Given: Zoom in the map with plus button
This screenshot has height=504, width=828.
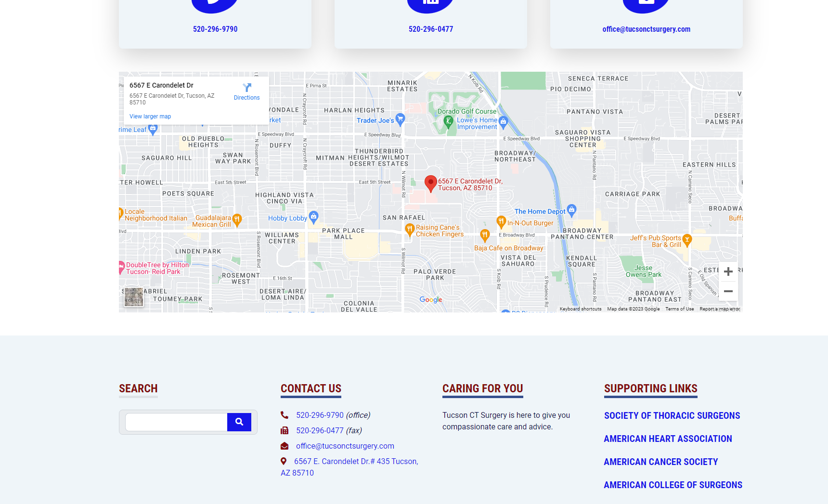Looking at the screenshot, I should pyautogui.click(x=728, y=271).
